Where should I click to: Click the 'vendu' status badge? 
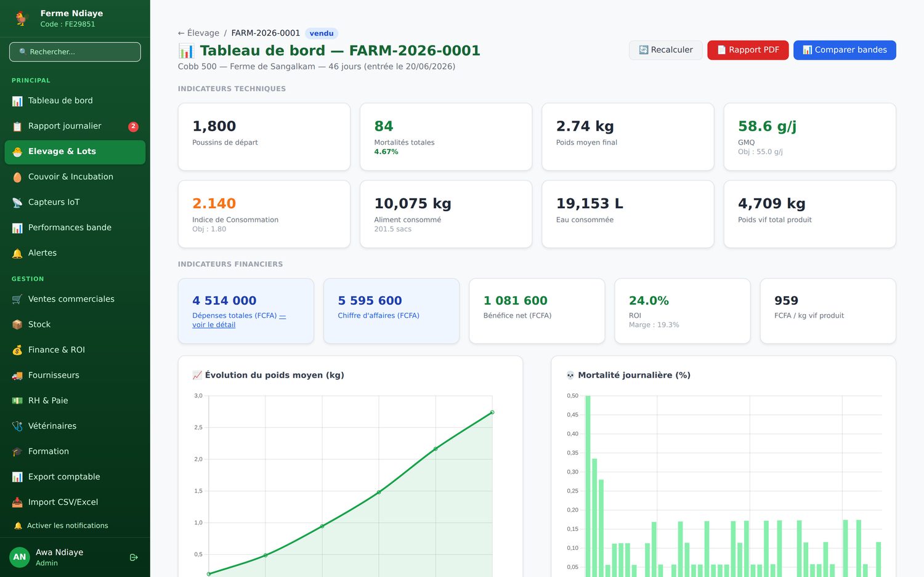point(322,33)
